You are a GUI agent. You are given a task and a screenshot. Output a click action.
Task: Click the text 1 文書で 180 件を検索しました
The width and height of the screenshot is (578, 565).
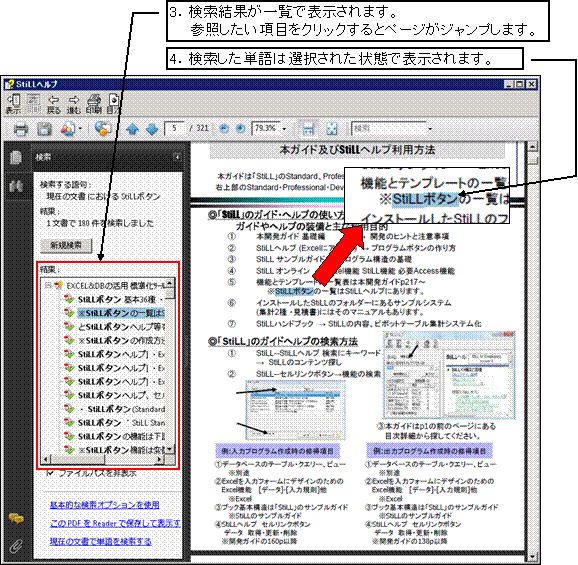click(x=100, y=223)
